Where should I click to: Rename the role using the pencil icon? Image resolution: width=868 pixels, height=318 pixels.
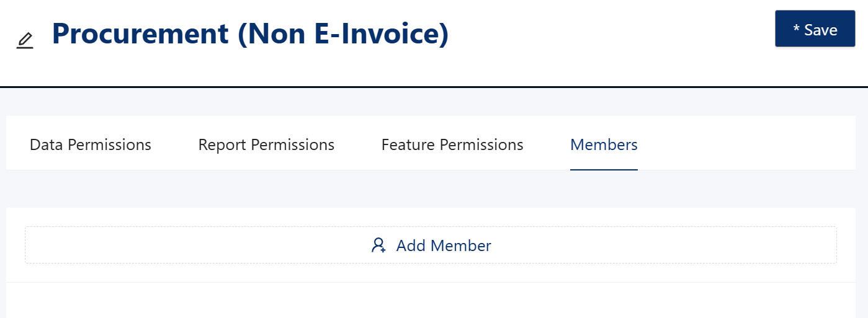pos(25,41)
